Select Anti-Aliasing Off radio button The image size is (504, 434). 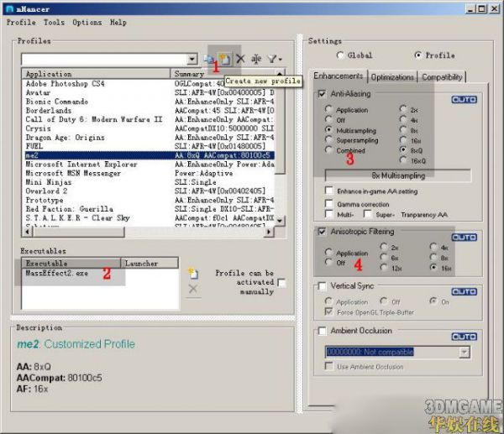(328, 119)
